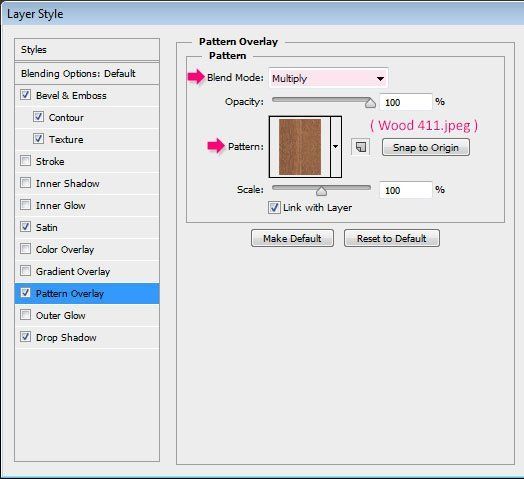Click the Reset to Default button
The width and height of the screenshot is (524, 479).
(x=392, y=238)
